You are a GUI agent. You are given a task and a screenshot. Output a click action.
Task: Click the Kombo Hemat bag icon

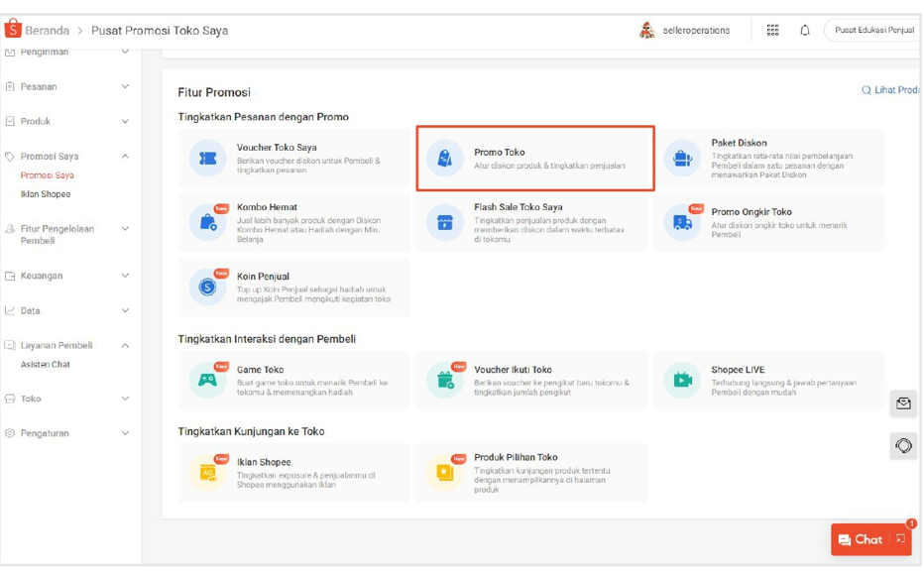[208, 223]
